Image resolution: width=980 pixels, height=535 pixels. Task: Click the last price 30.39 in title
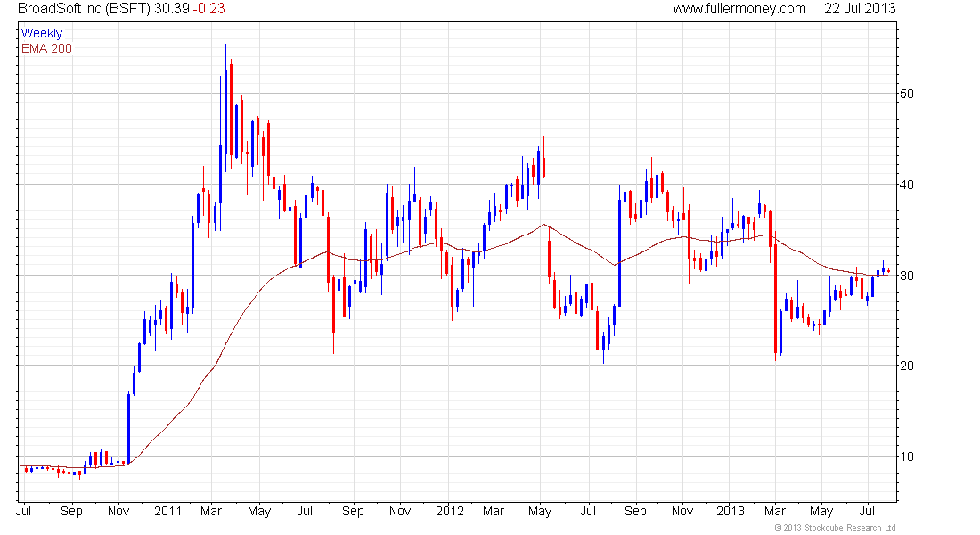tap(172, 9)
